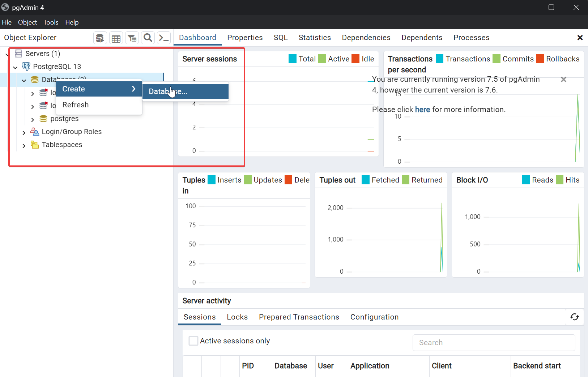Open the View Data grid icon
Screen dimensions: 588x377
116,38
